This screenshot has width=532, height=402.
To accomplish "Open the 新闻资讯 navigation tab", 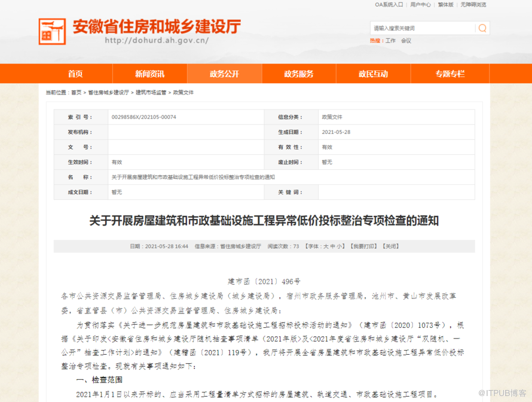I will point(149,74).
